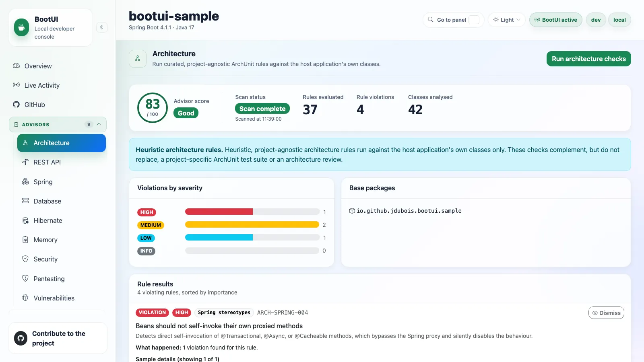This screenshot has height=362, width=644.
Task: Click the local profile badge
Action: coord(619,20)
